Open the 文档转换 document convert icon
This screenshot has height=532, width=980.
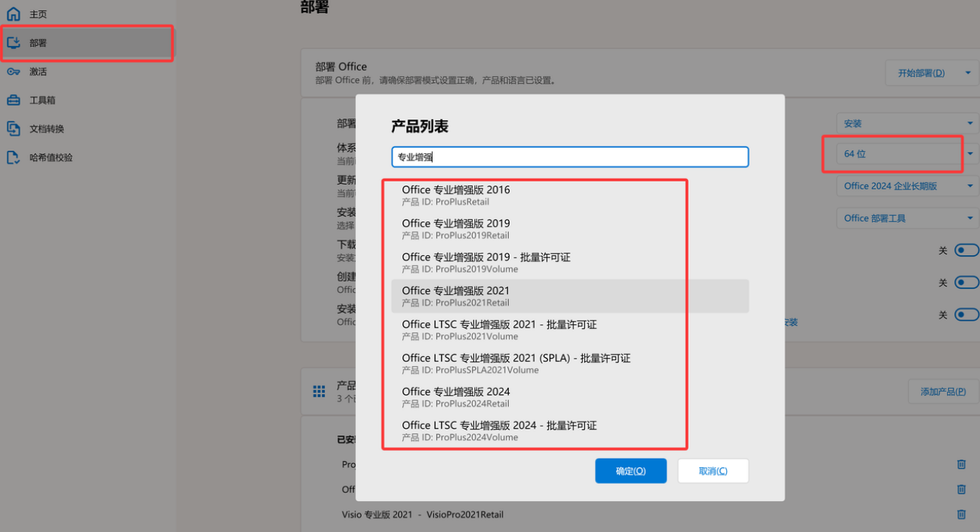(x=14, y=129)
